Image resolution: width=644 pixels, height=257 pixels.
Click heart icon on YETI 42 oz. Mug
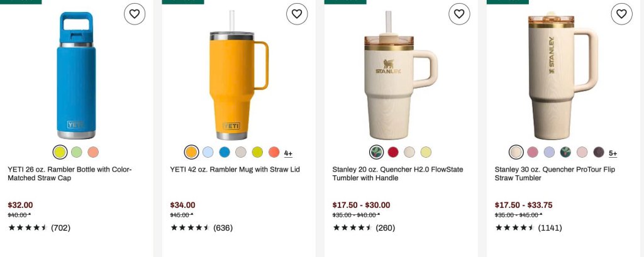click(x=297, y=14)
